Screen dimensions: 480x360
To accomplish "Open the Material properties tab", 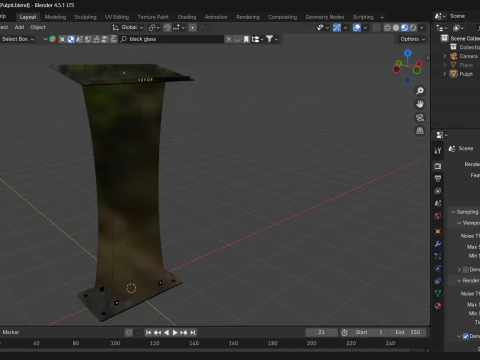I will [438, 306].
